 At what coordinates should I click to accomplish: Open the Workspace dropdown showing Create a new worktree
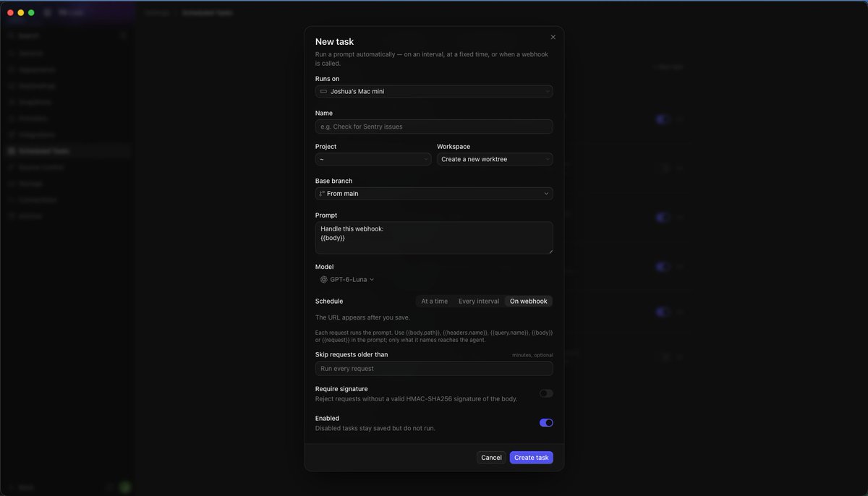pos(495,159)
